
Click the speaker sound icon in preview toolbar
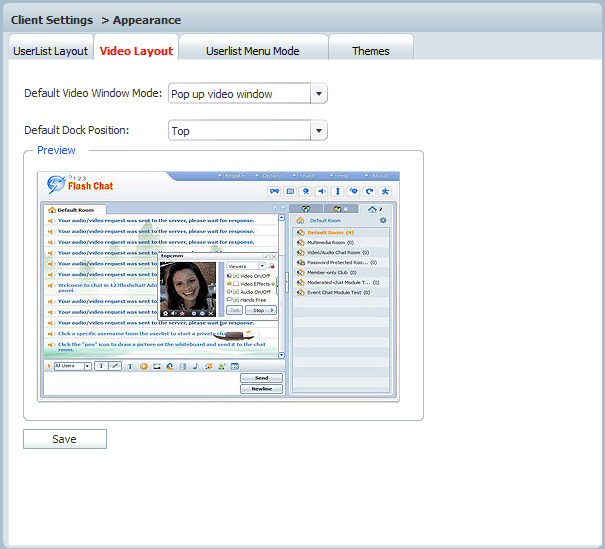click(x=322, y=191)
